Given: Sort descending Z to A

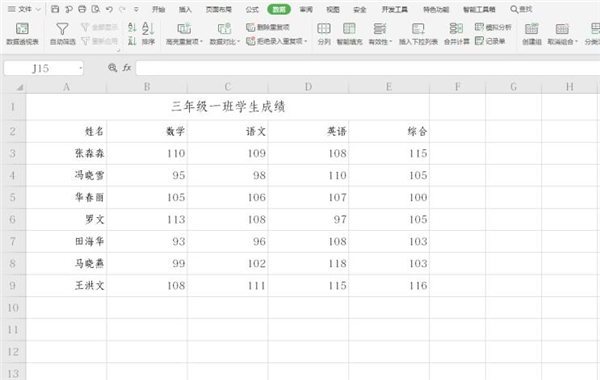Looking at the screenshot, I should click(132, 41).
